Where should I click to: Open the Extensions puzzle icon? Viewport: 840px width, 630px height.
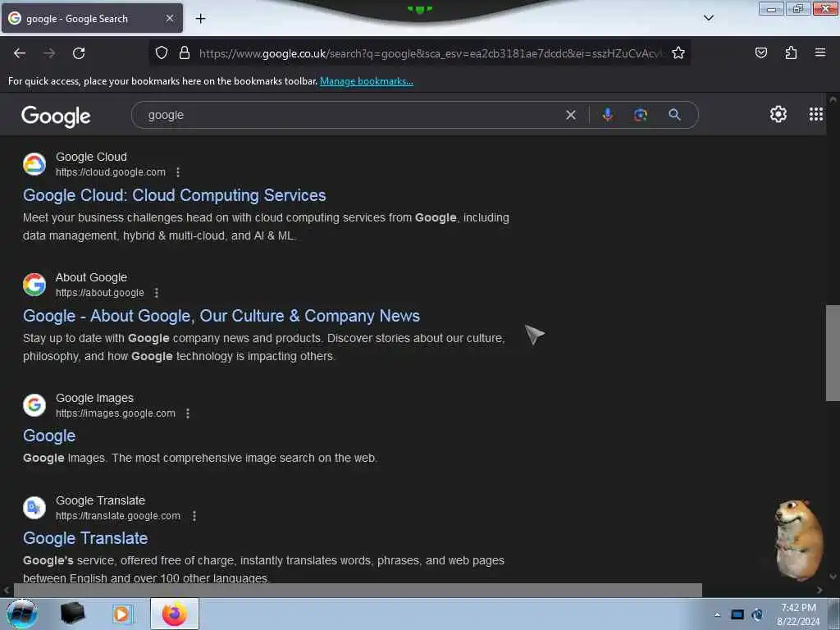click(x=791, y=52)
